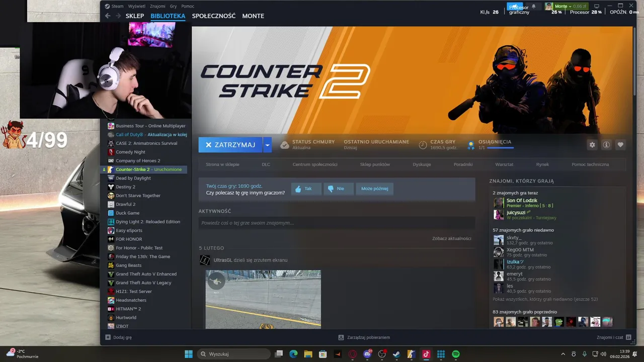The image size is (644, 362).
Task: Click Zobacz aktualności link
Action: pyautogui.click(x=452, y=238)
